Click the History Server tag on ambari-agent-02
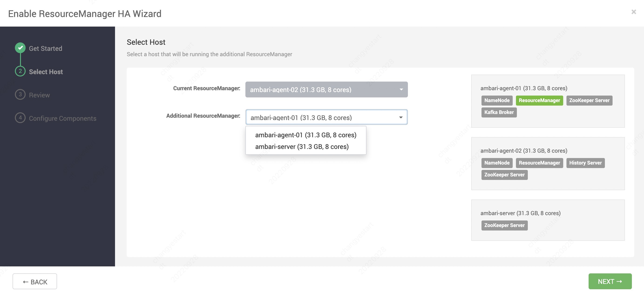Viewport: 644px width, 296px height. coord(585,163)
